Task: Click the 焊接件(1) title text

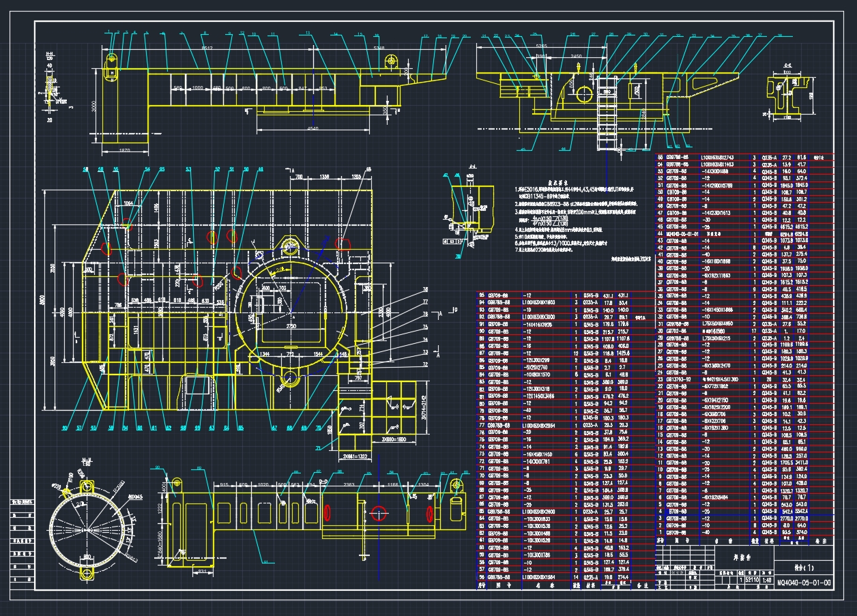Action: click(x=803, y=568)
